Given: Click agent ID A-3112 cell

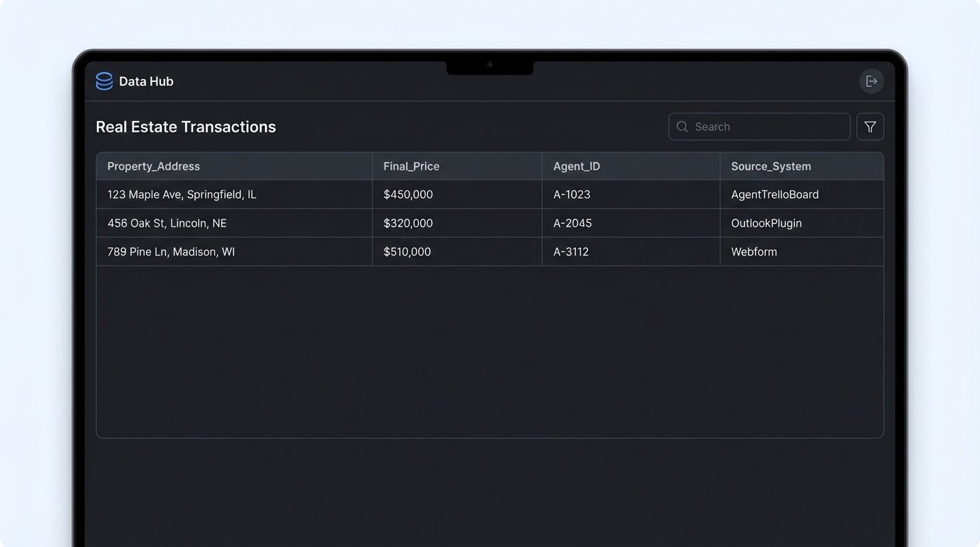Looking at the screenshot, I should (570, 251).
